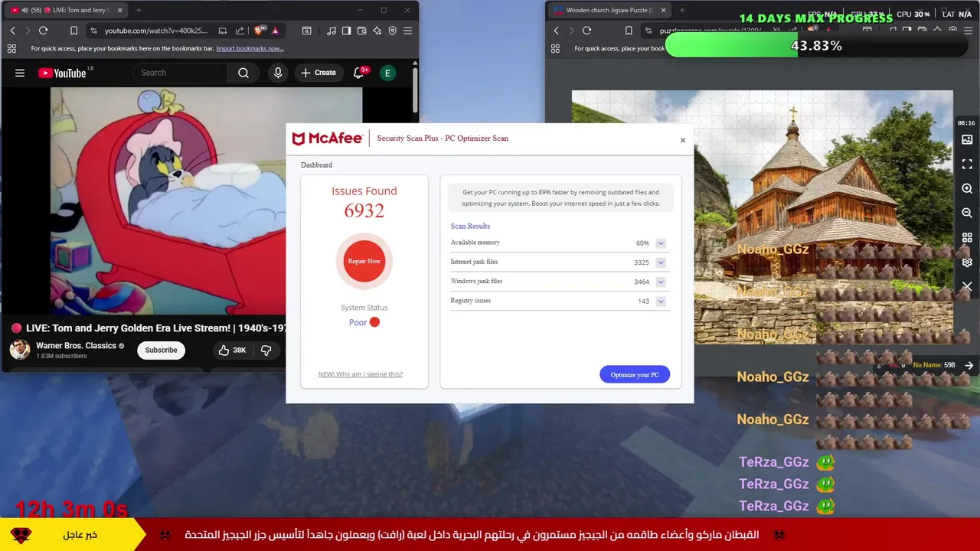Close the McAfee PC Optimizer dialog
The width and height of the screenshot is (980, 551).
pyautogui.click(x=683, y=140)
